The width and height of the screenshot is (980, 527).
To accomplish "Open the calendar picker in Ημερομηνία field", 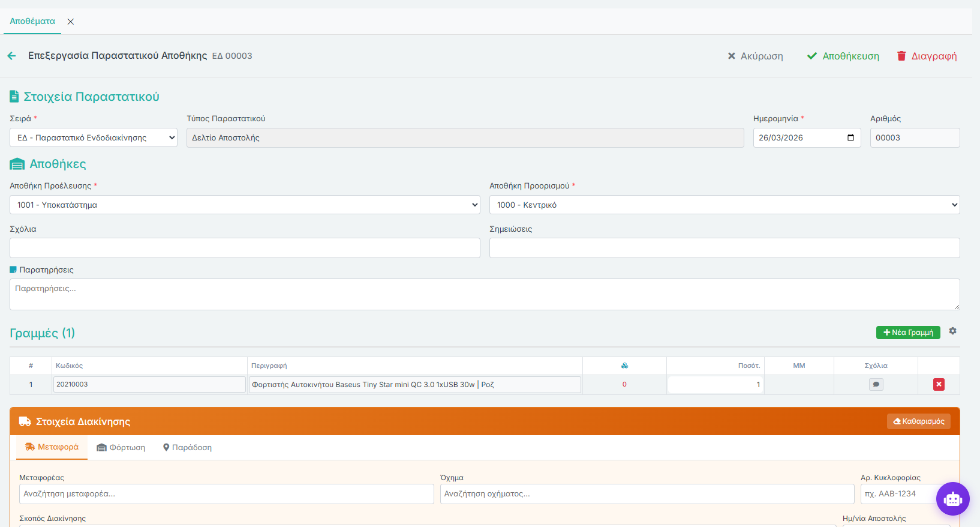I will [x=850, y=137].
